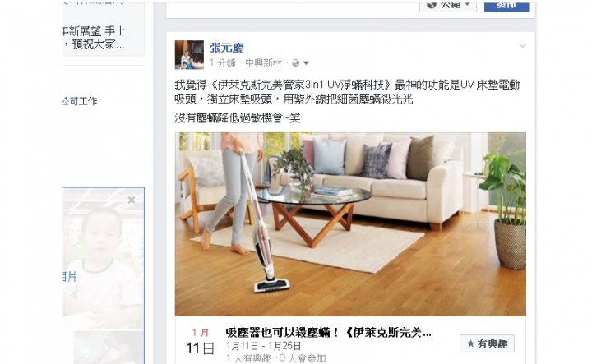This screenshot has width=592, height=364.
Task: Click the blue 發佈 post button
Action: click(x=506, y=6)
